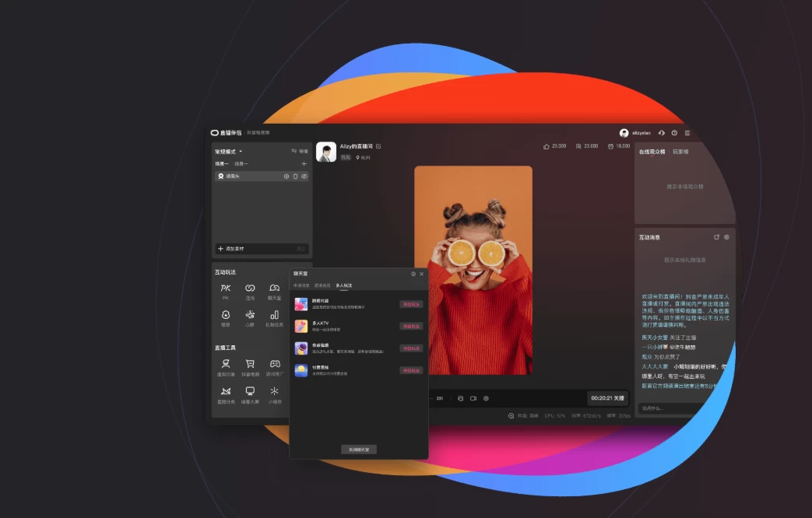
Task: Click the gifts count 18,000 icon
Action: 610,146
